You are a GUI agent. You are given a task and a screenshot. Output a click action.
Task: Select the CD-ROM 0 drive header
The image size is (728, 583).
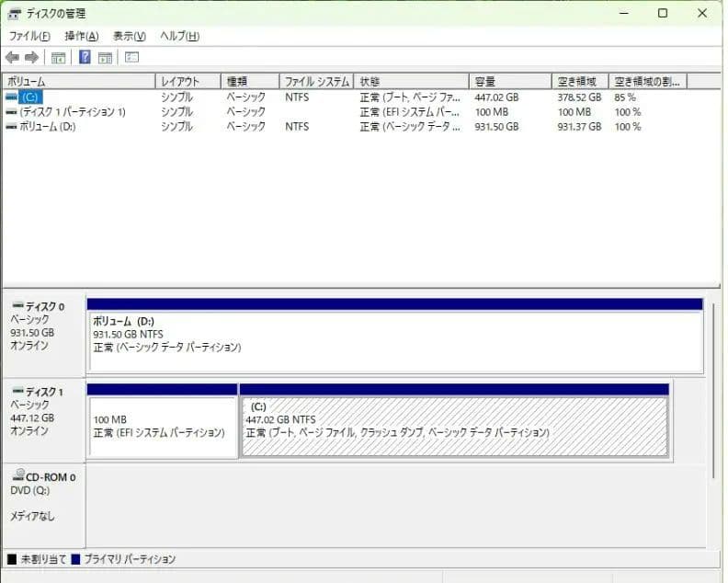44,505
